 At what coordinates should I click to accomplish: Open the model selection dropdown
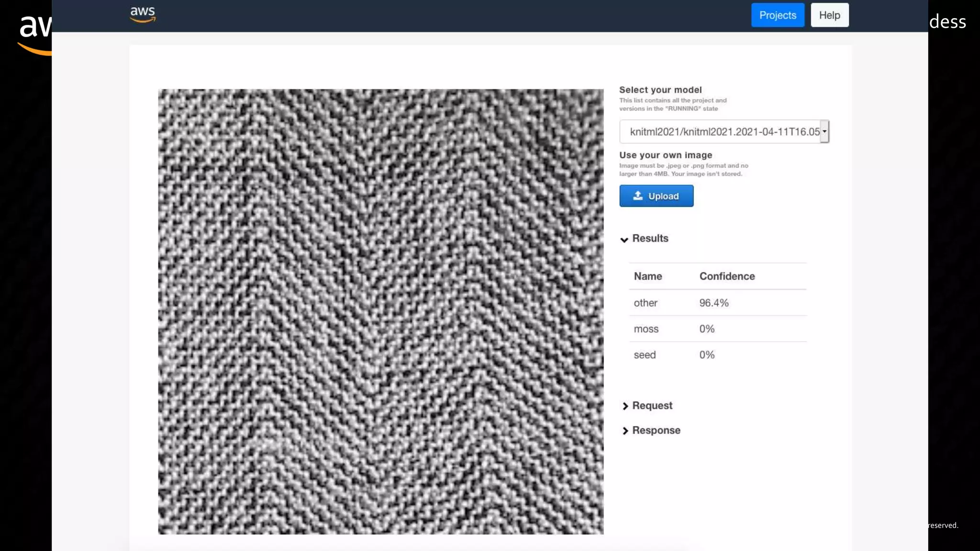720,132
